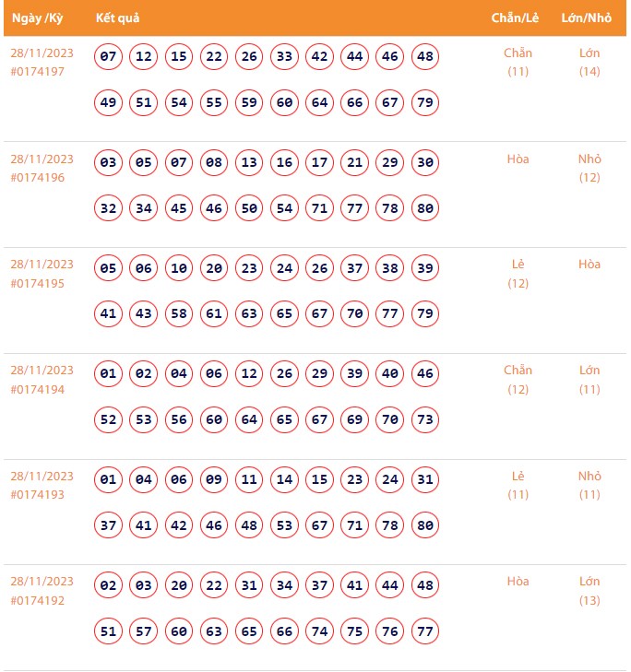Screen dimensions: 631x672
Task: Click the "Lớn/Nhỏ" column header
Action: 587,18
